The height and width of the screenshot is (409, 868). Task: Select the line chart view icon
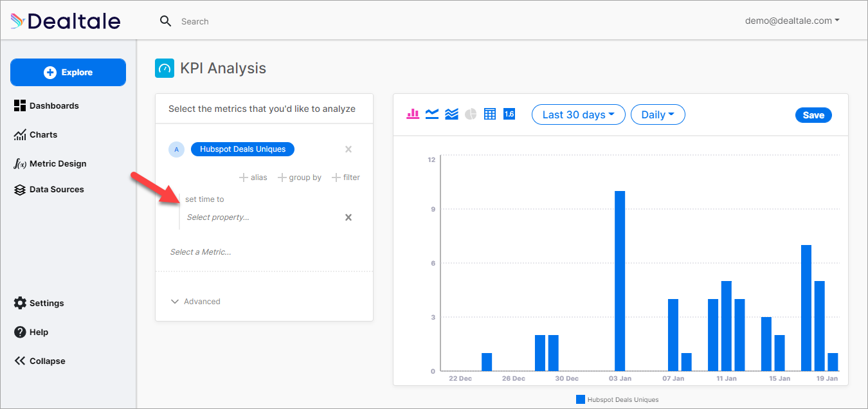(x=432, y=114)
